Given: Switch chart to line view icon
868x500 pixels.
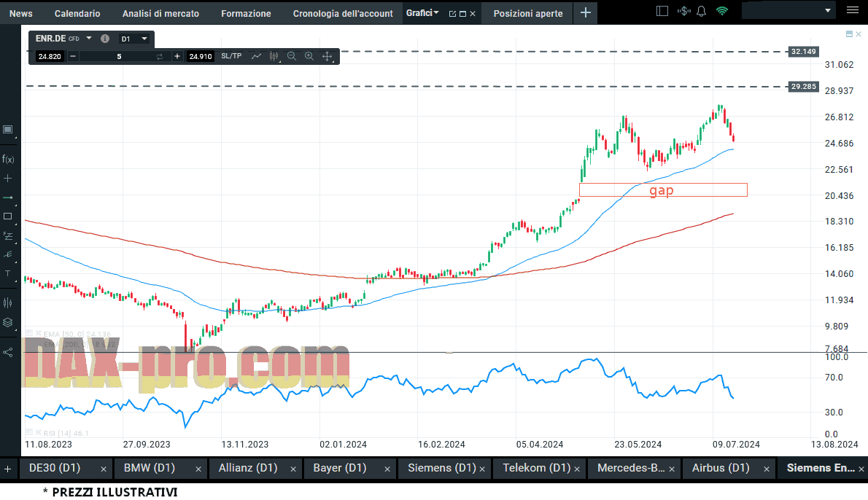Looking at the screenshot, I should 256,56.
